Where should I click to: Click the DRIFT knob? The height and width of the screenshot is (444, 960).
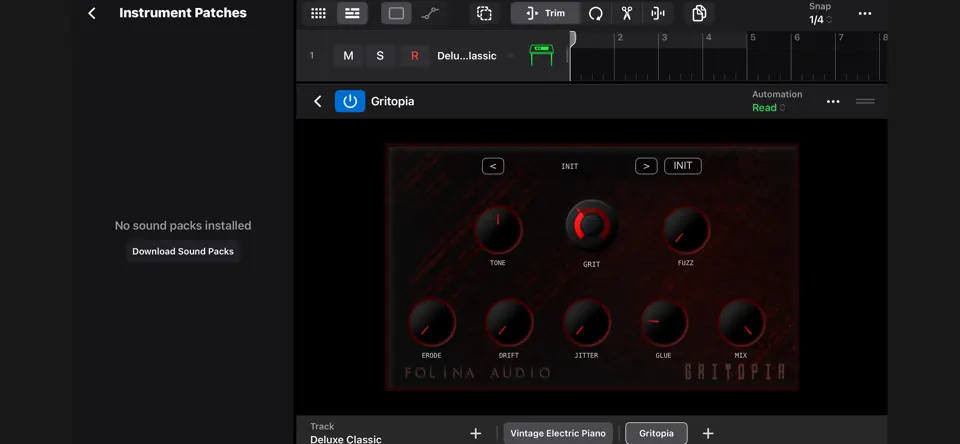pyautogui.click(x=509, y=323)
